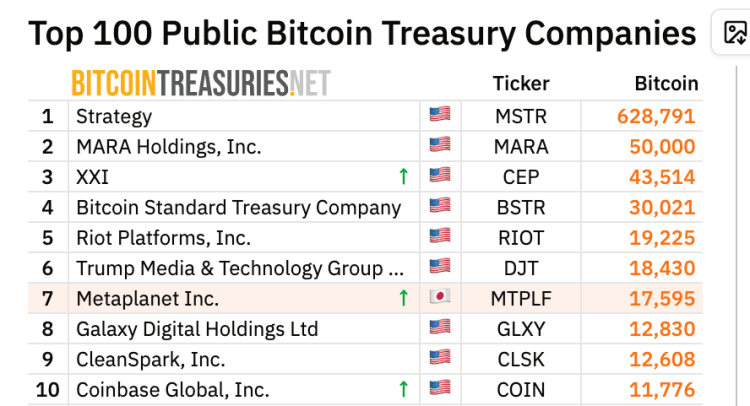Select the CleanSpark, Inc. row
Screen dimensions: 750x406
150,359
